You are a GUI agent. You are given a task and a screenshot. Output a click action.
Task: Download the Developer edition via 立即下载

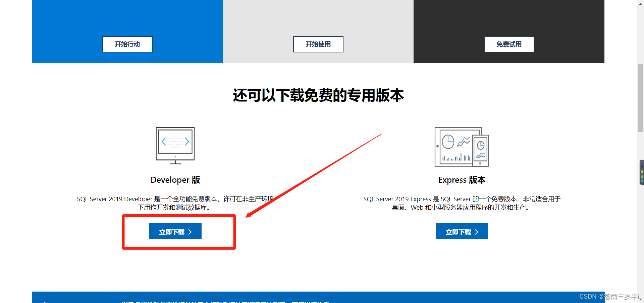click(175, 231)
